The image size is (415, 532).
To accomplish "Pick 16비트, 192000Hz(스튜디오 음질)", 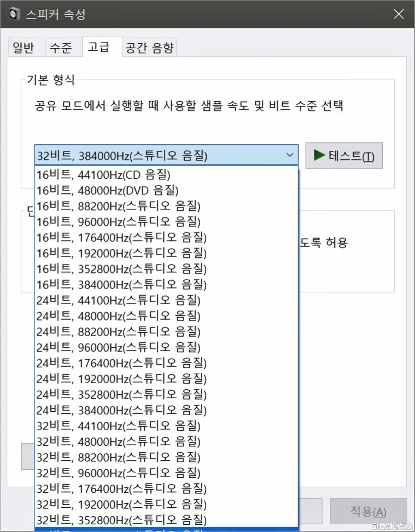I will (167, 253).
